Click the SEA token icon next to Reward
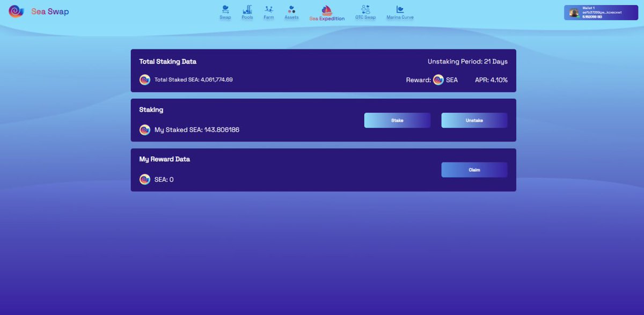This screenshot has width=644, height=315. point(438,79)
